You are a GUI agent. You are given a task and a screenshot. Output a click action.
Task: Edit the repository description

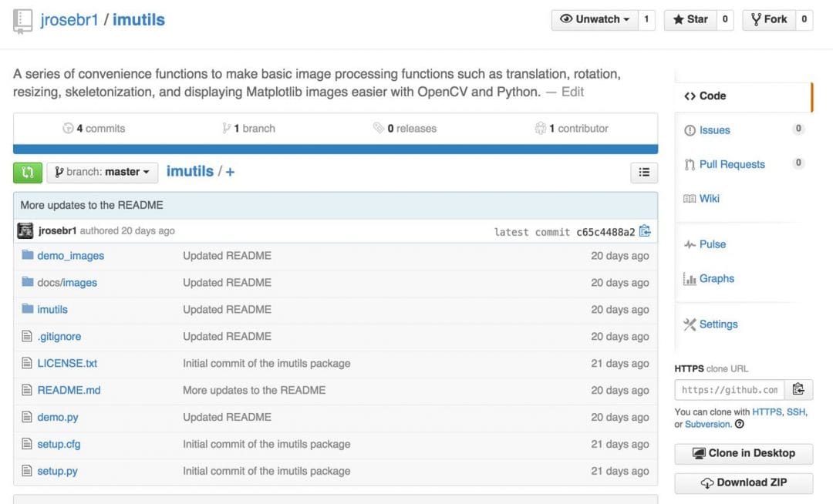572,92
